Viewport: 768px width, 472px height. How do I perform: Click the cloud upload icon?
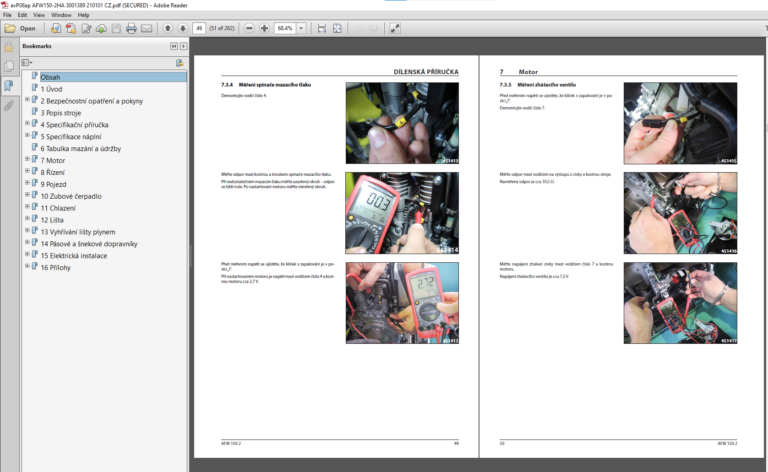[x=101, y=28]
